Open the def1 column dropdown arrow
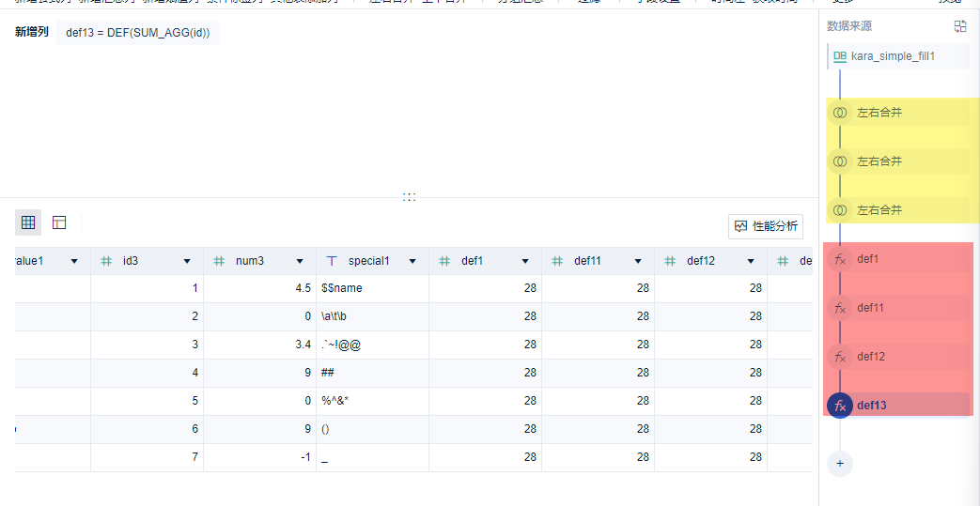 (x=525, y=261)
